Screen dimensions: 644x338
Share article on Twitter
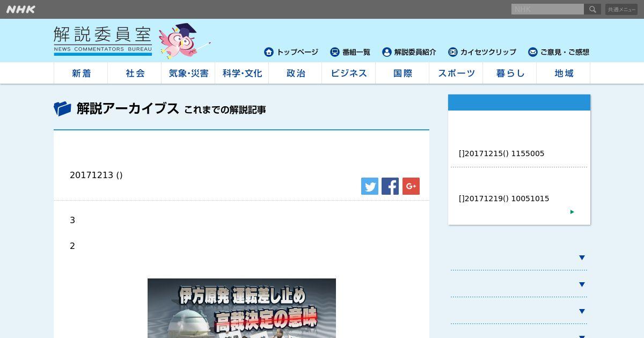370,186
